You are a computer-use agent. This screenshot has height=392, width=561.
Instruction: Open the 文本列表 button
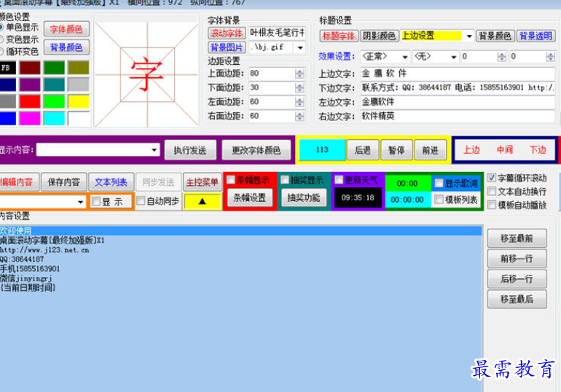(111, 182)
